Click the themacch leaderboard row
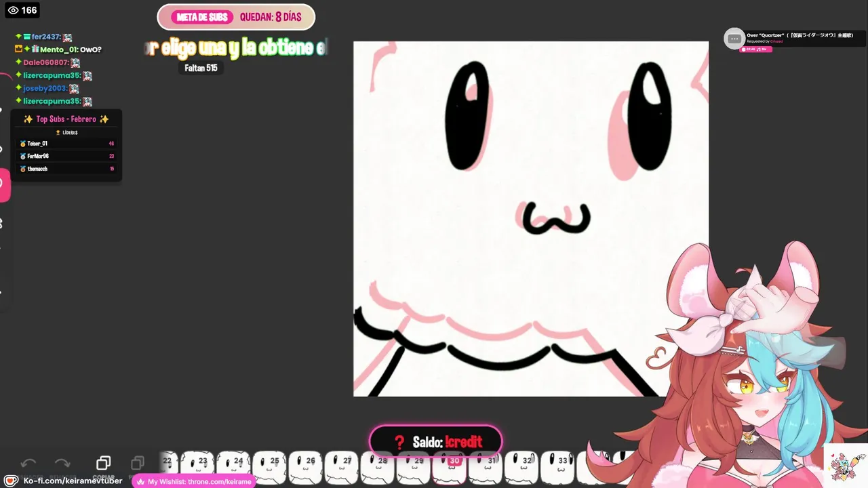 pos(66,169)
